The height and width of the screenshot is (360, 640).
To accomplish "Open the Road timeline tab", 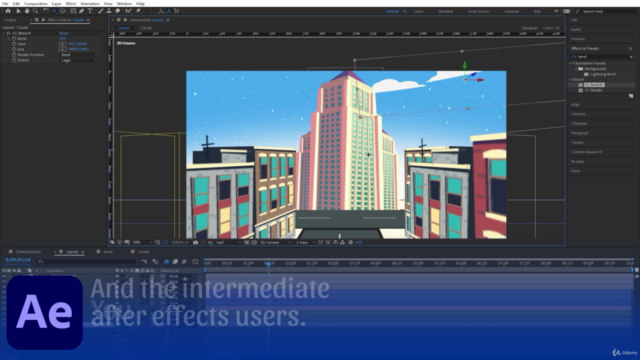I will (x=108, y=252).
